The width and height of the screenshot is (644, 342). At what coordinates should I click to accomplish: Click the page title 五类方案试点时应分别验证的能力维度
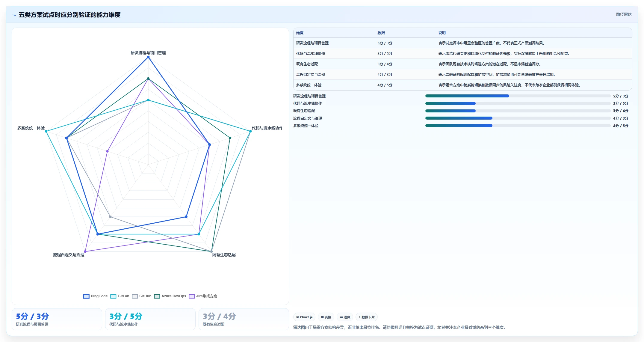click(x=69, y=15)
